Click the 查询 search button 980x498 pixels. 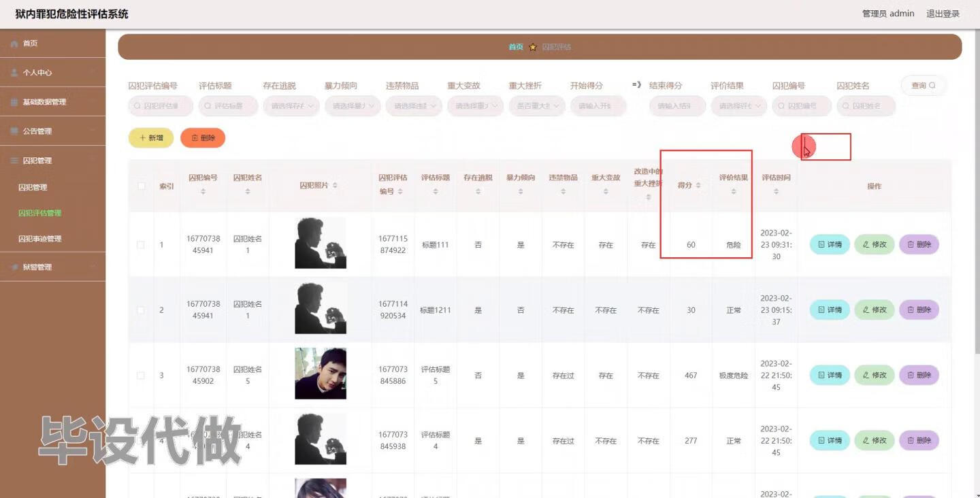[924, 85]
